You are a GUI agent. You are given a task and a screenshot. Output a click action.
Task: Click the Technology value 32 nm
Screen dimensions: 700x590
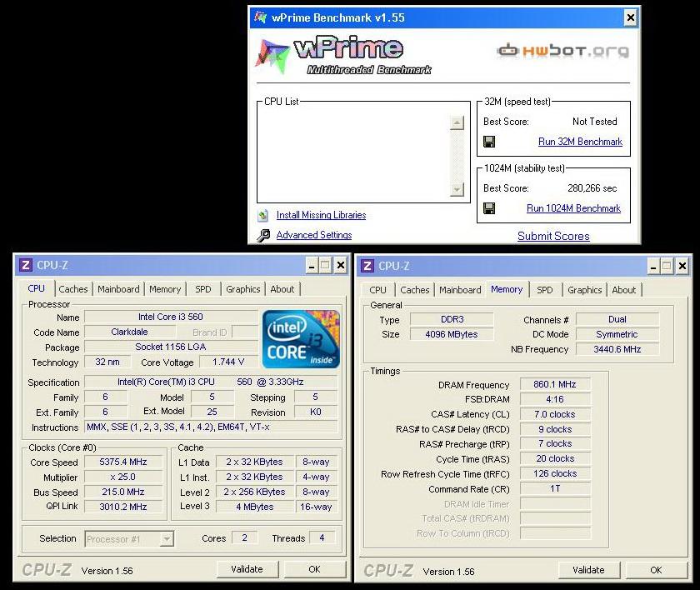tap(107, 362)
